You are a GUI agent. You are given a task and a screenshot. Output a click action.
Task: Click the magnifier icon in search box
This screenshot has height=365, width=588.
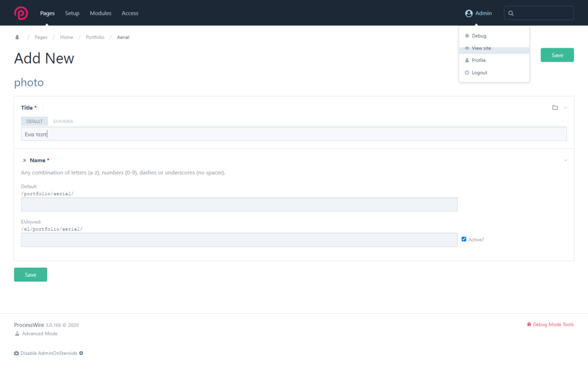(511, 13)
